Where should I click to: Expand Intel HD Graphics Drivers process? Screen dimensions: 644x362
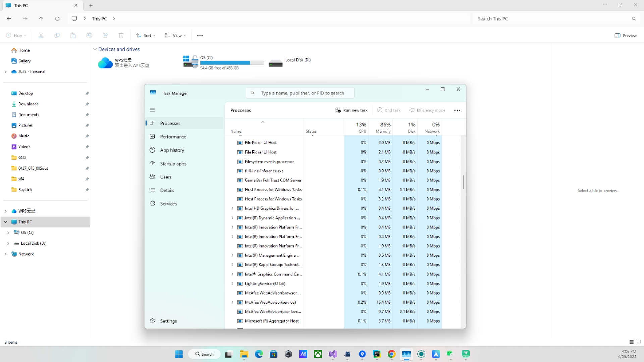coord(232,208)
